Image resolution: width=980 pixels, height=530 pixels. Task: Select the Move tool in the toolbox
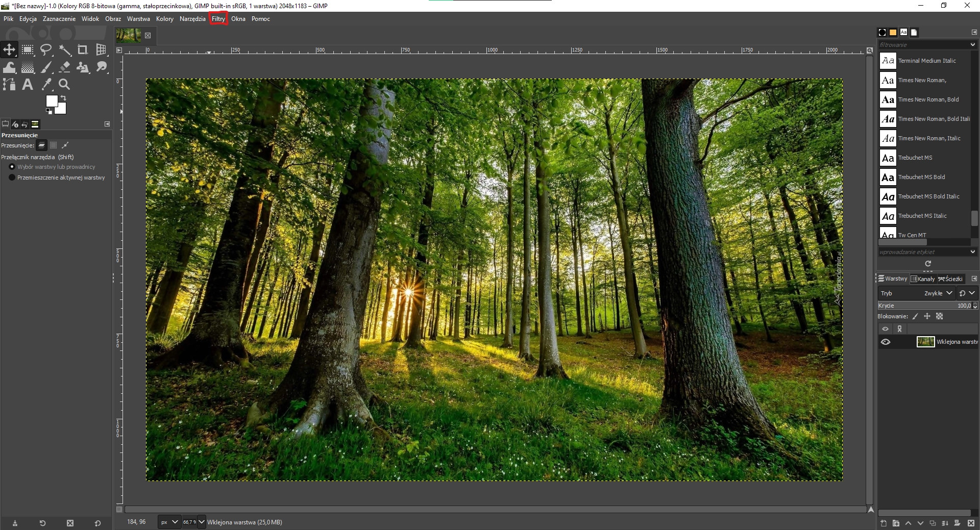[9, 49]
